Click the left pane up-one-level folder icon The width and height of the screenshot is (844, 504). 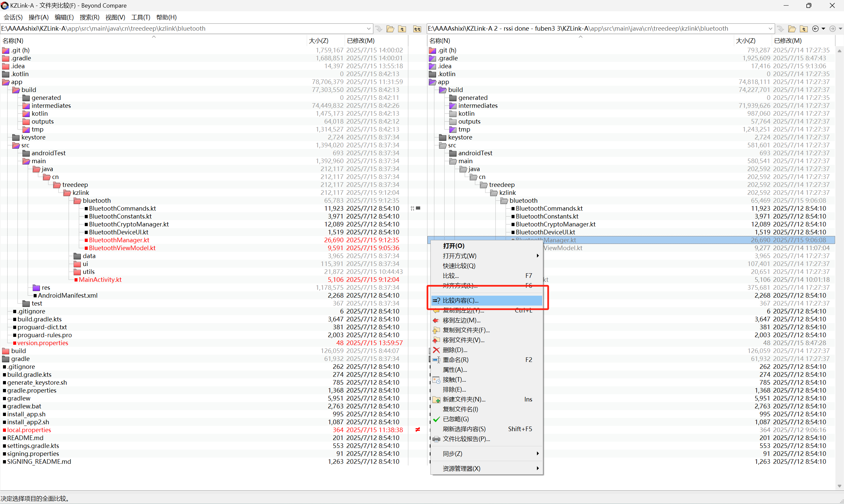coord(402,29)
